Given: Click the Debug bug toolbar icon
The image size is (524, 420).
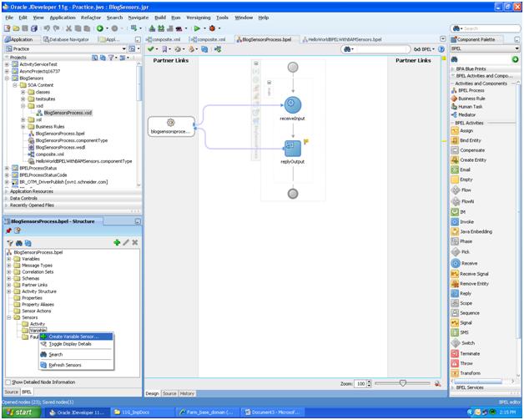Looking at the screenshot, I should (x=212, y=28).
